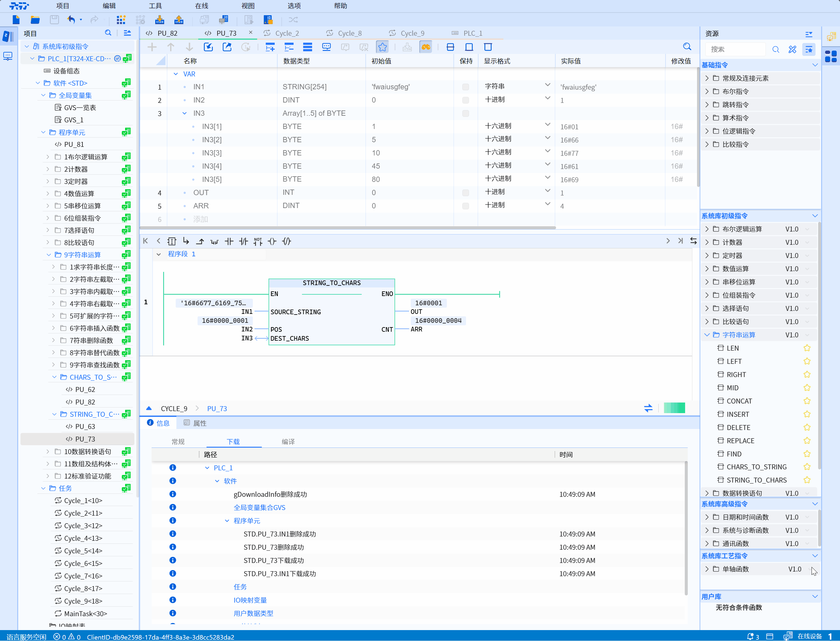
Task: Open display format dropdown for IN2
Action: (547, 99)
